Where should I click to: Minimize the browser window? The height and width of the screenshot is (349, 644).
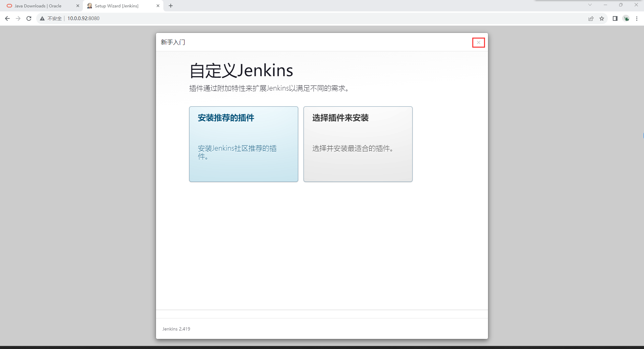pyautogui.click(x=605, y=5)
